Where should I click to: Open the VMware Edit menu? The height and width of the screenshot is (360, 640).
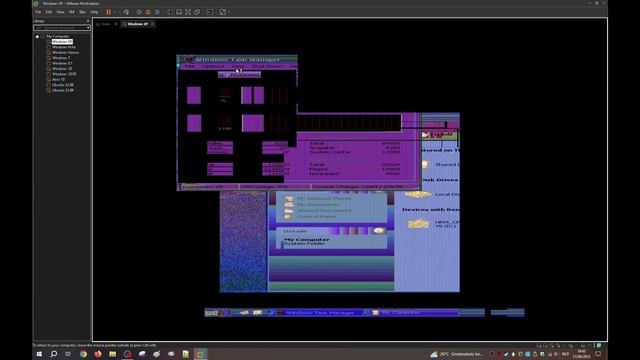coord(49,12)
